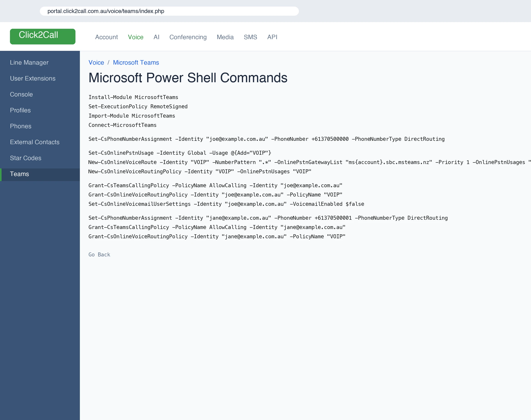Click the Set-CsOnlinePstnUsage command line
Viewport: 531px width, 420px height.
click(x=180, y=153)
